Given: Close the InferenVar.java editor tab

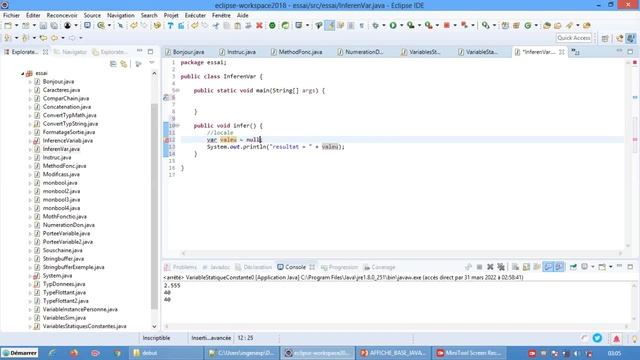Looking at the screenshot, I should [x=562, y=52].
